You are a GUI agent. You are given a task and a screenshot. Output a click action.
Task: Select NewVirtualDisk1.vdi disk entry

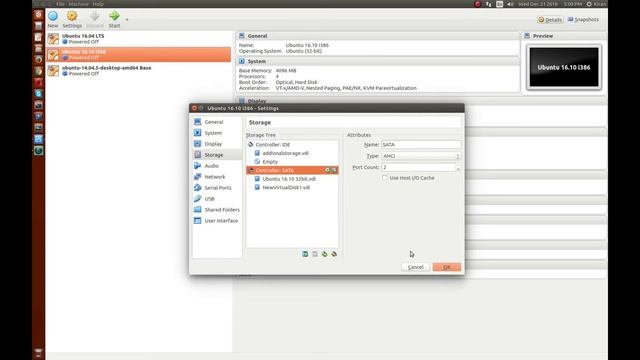click(x=286, y=187)
